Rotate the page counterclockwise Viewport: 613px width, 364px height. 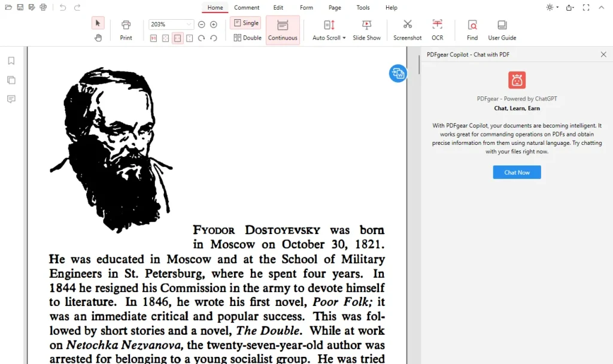click(x=214, y=38)
